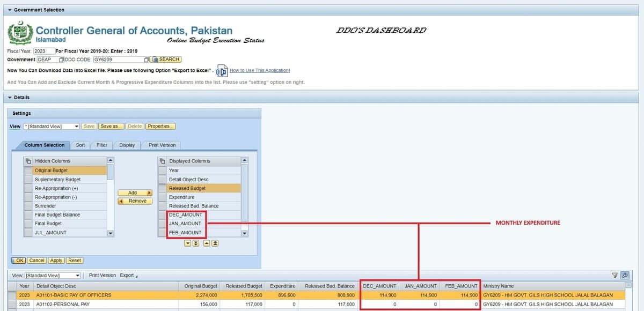Switch to the Sort tab
The height and width of the screenshot is (311, 644).
[80, 145]
